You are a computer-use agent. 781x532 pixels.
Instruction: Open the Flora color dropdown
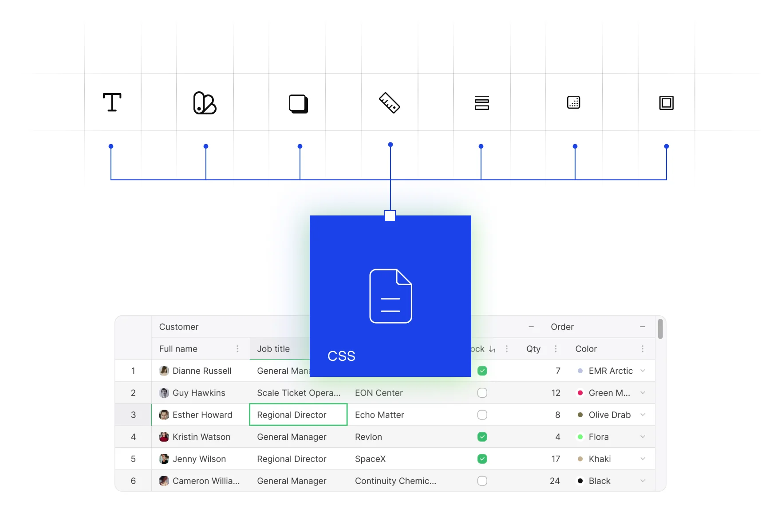pyautogui.click(x=643, y=437)
